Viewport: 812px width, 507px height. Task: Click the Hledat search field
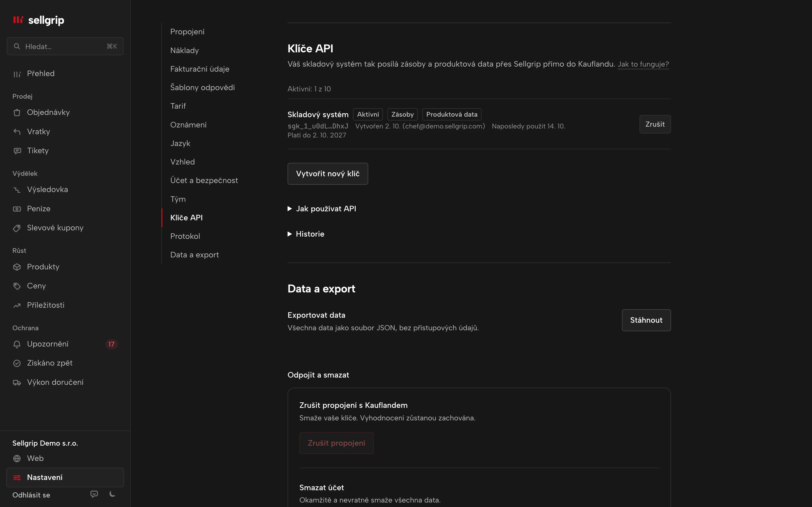tap(65, 46)
